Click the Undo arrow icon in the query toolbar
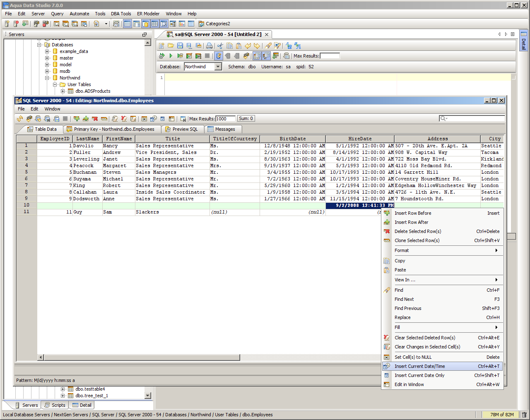This screenshot has width=530, height=420. coord(248,46)
